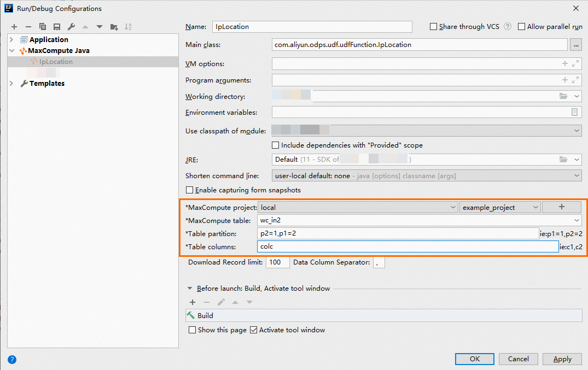Open the Environment variables editor icon
Image resolution: width=588 pixels, height=370 pixels.
point(575,113)
